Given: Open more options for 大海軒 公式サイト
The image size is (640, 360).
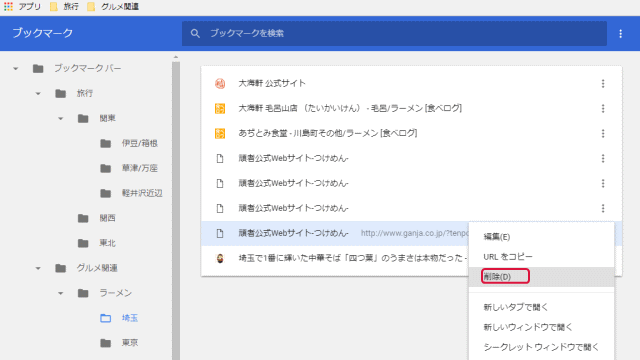Looking at the screenshot, I should 603,84.
